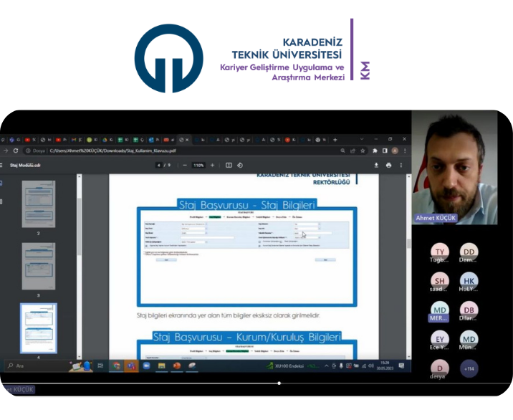Open the +114 more participants bubble

click(x=469, y=368)
